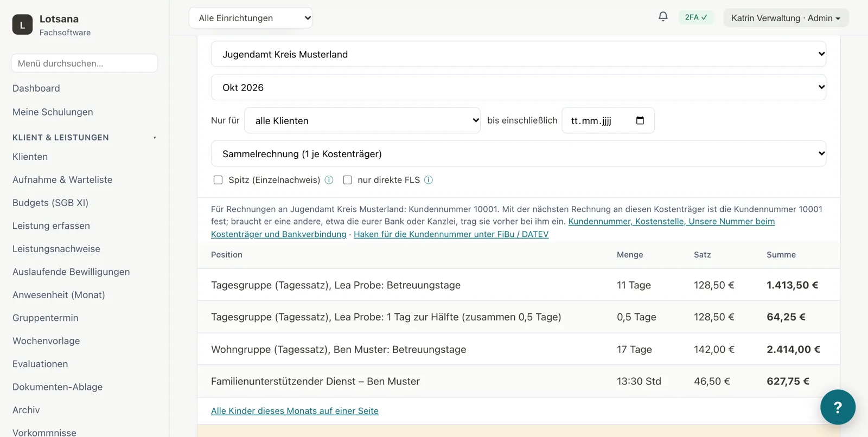Show info for nur direkte FLS
The image size is (868, 437).
tap(429, 180)
